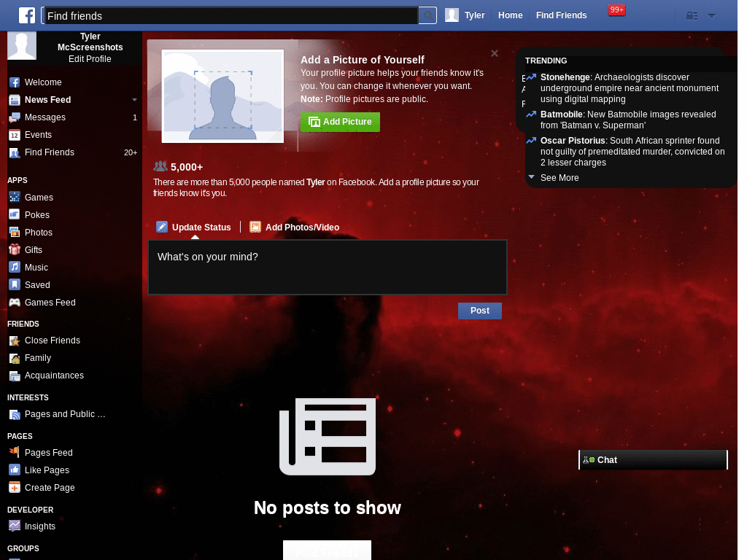The width and height of the screenshot is (747, 560).
Task: Click the blue Post button
Action: (x=480, y=311)
